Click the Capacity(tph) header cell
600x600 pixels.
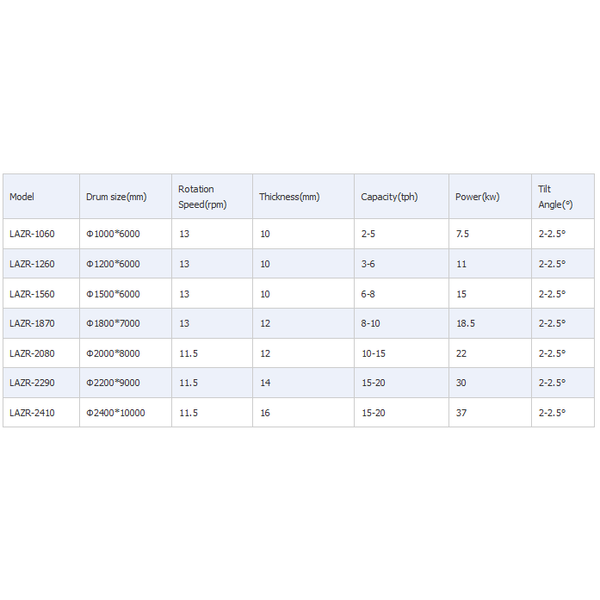(x=401, y=196)
